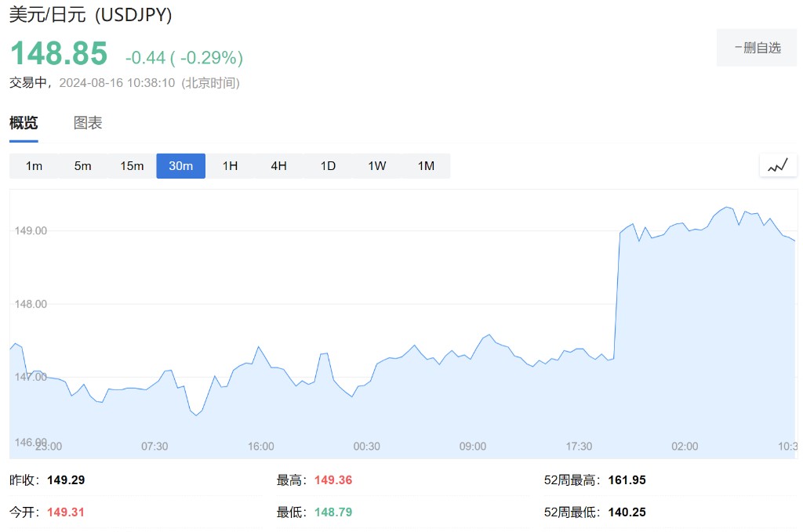This screenshot has width=803, height=532.
Task: Show the 1W weekly chart
Action: click(376, 166)
